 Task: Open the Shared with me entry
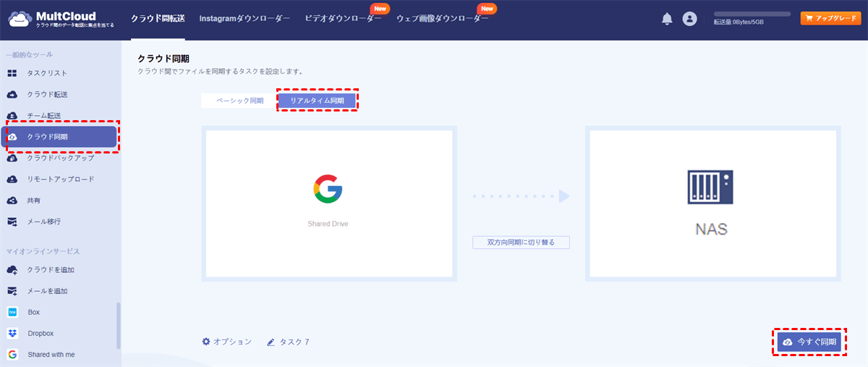click(51, 355)
